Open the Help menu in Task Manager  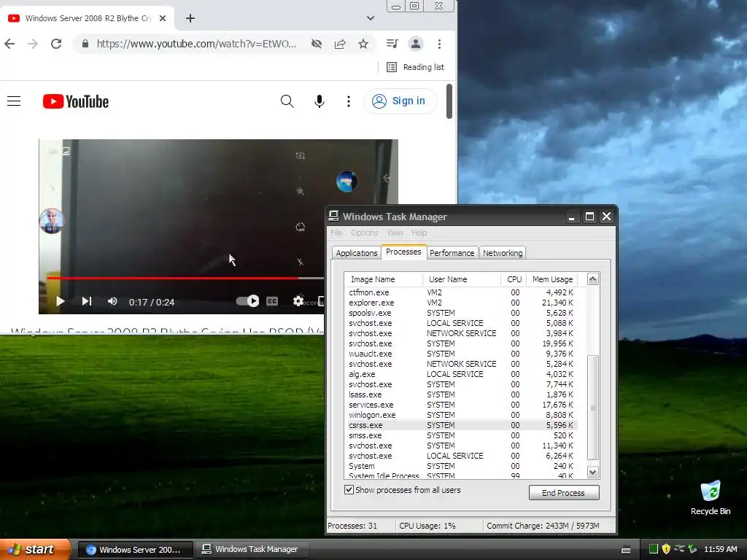(419, 233)
